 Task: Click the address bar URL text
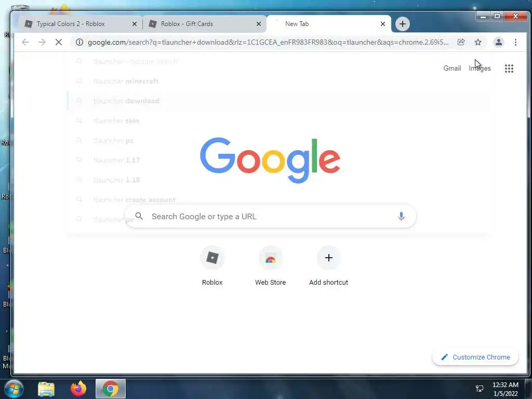[x=268, y=42]
